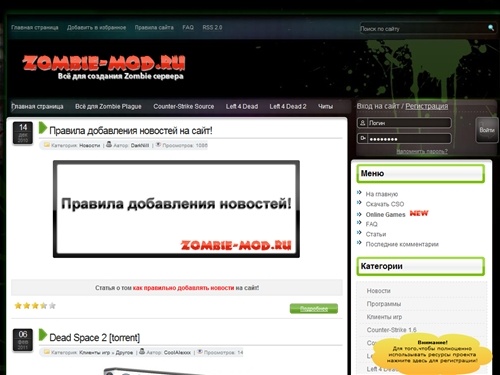Viewport: 500px width, 375px height.
Task: Click the Правила добавления новостей banner image
Action: tap(176, 209)
